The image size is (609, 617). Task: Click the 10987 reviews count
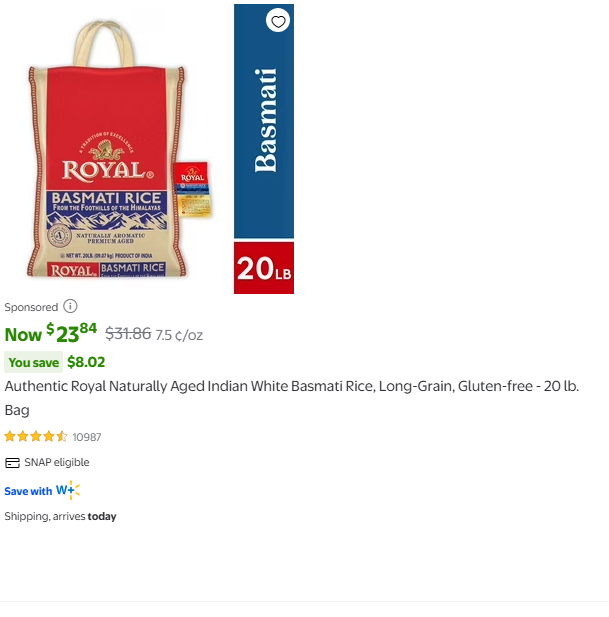[87, 437]
